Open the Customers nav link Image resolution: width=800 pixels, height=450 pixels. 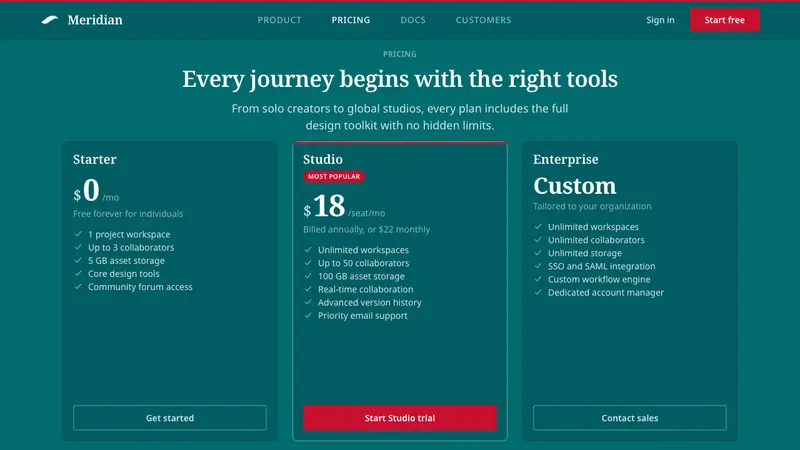[x=483, y=20]
